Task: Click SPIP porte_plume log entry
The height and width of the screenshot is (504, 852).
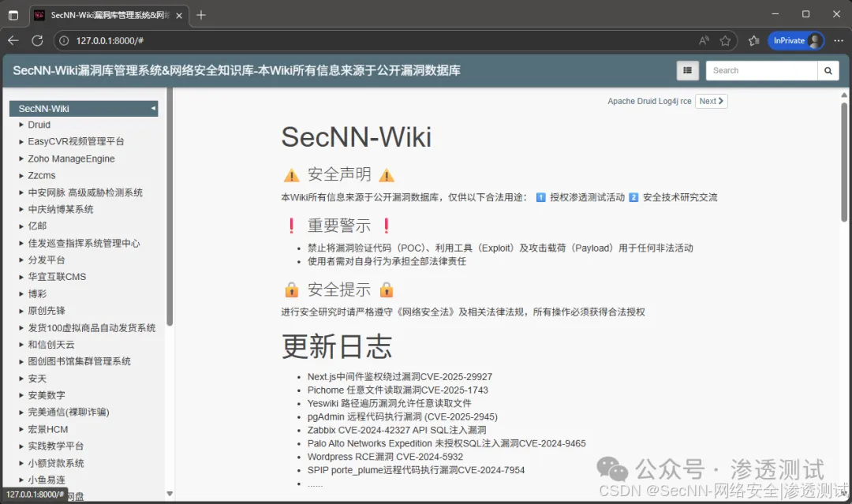Action: coord(416,470)
